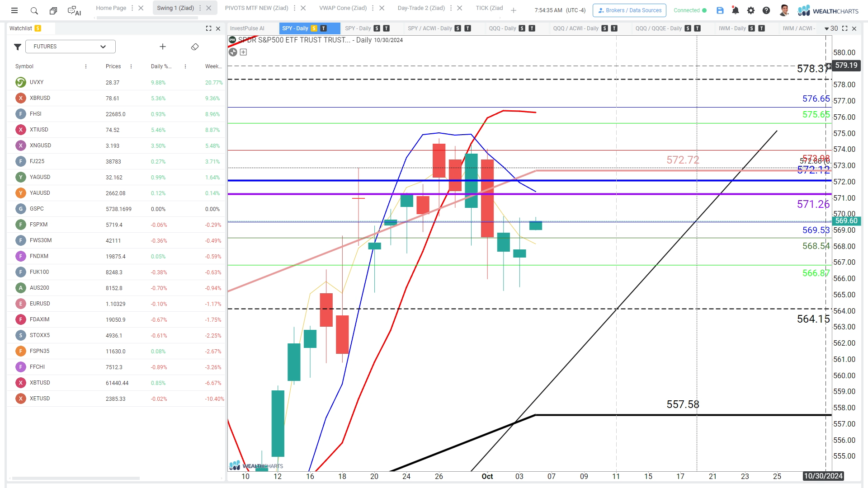
Task: Click the circular chart tool icon under title
Action: [233, 52]
